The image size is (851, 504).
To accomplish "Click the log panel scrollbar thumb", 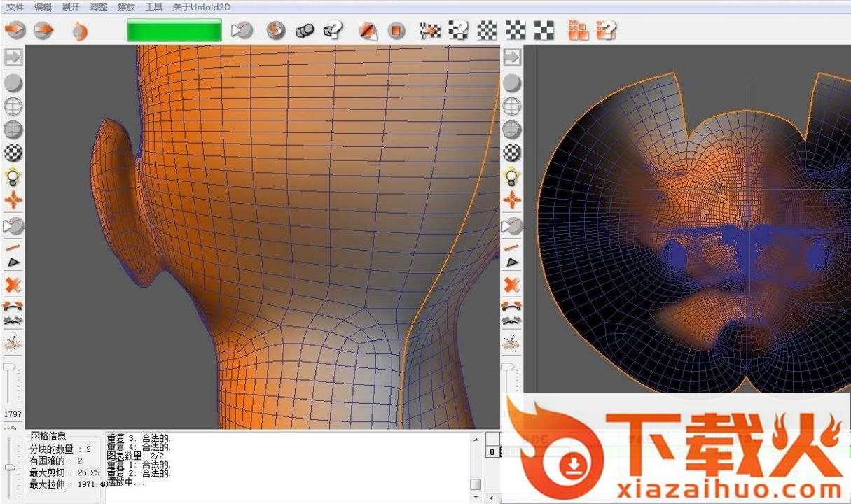I will [x=476, y=484].
